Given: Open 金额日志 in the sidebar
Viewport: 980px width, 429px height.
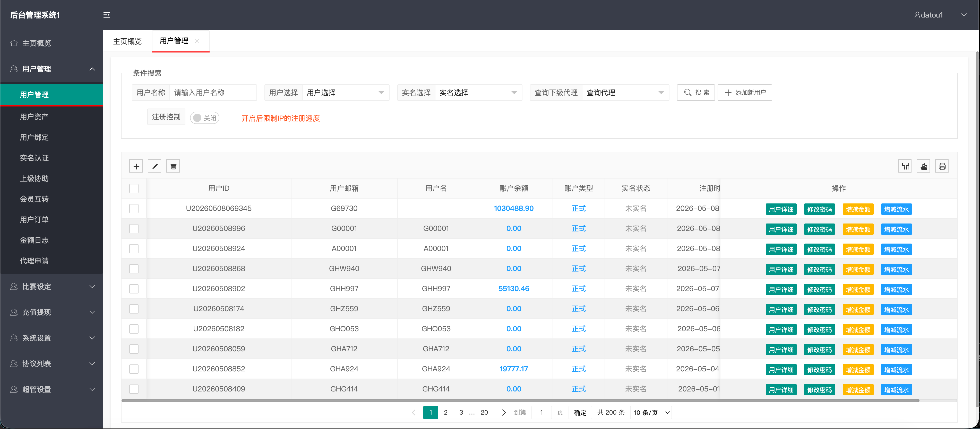Looking at the screenshot, I should point(51,240).
